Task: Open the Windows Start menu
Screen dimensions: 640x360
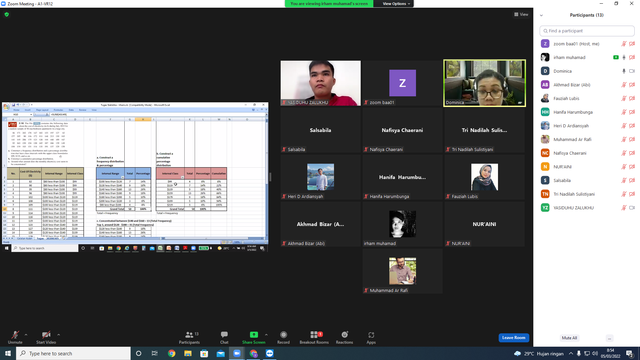Action: pyautogui.click(x=8, y=353)
